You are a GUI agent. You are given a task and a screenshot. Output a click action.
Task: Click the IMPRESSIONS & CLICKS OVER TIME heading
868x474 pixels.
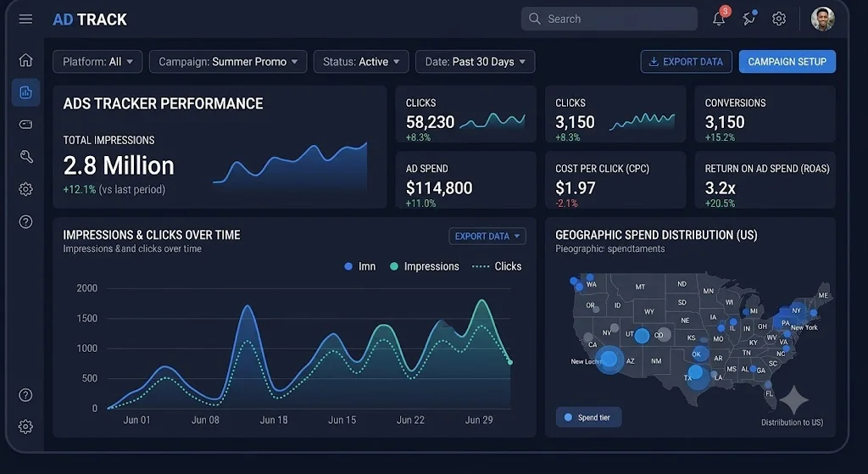coord(152,235)
